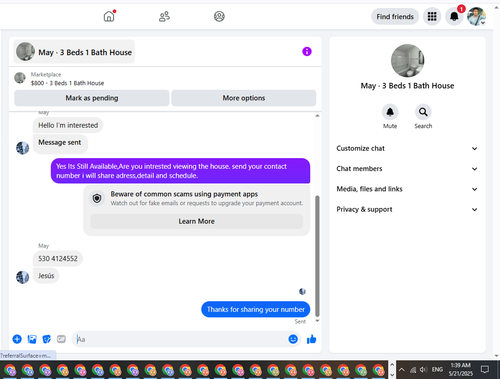Click the 'Jesús' message bubble
This screenshot has height=379, width=500.
click(46, 276)
